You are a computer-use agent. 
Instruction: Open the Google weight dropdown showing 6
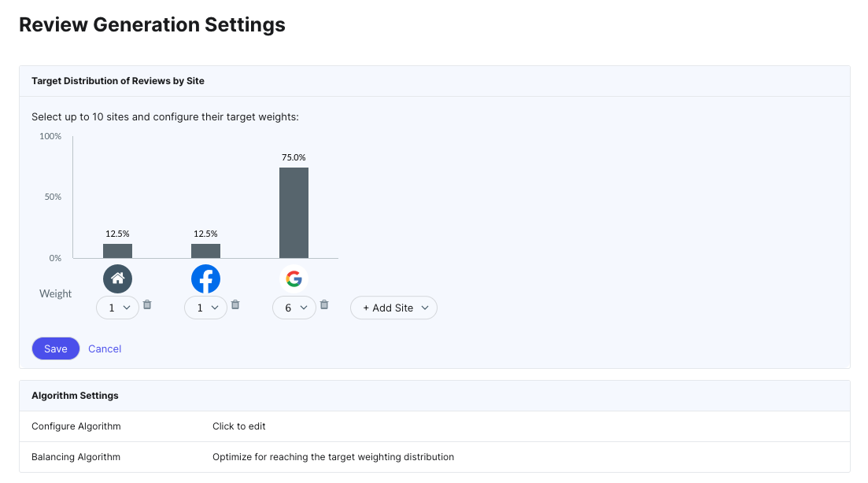tap(294, 308)
